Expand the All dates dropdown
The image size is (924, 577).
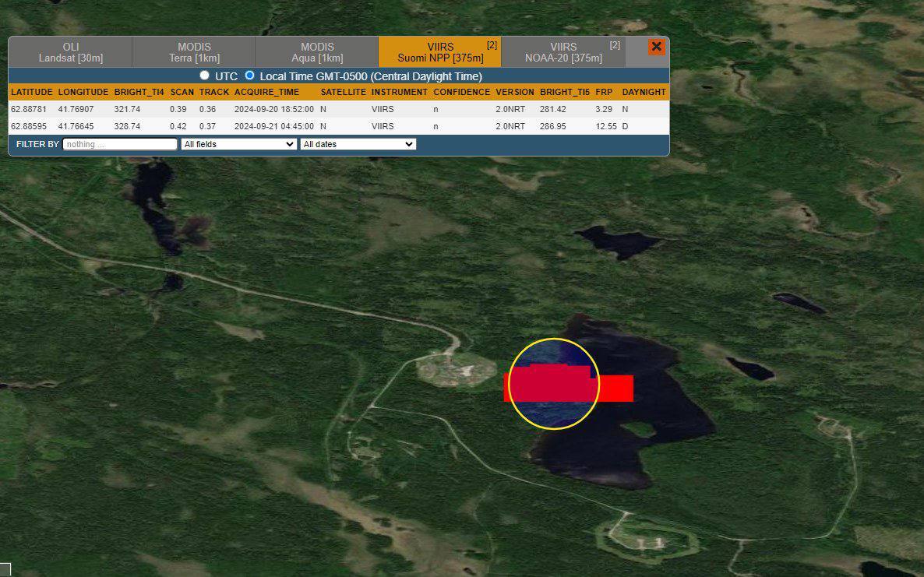point(358,144)
